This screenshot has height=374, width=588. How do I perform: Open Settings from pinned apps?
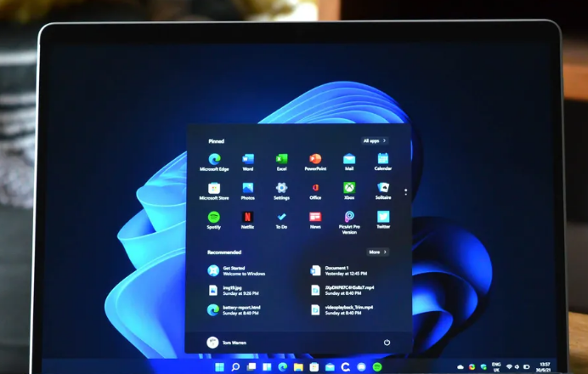click(281, 191)
